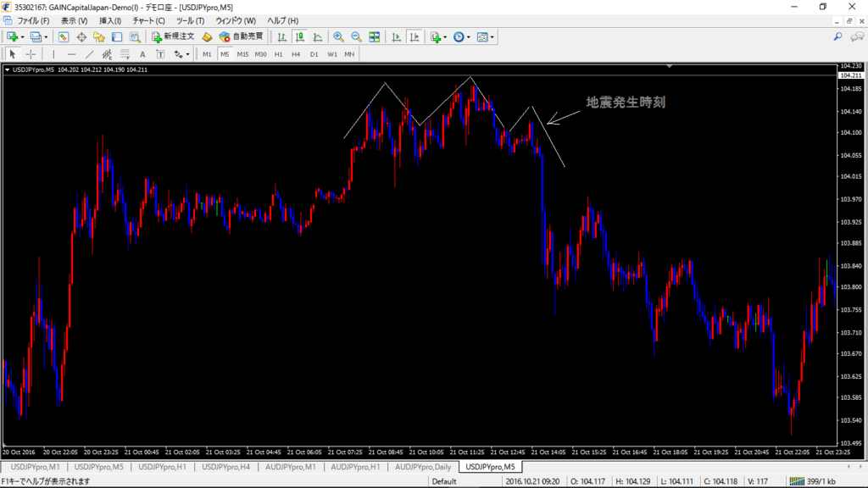This screenshot has height=488, width=868.
Task: Zoom out of the chart
Action: pyautogui.click(x=357, y=37)
